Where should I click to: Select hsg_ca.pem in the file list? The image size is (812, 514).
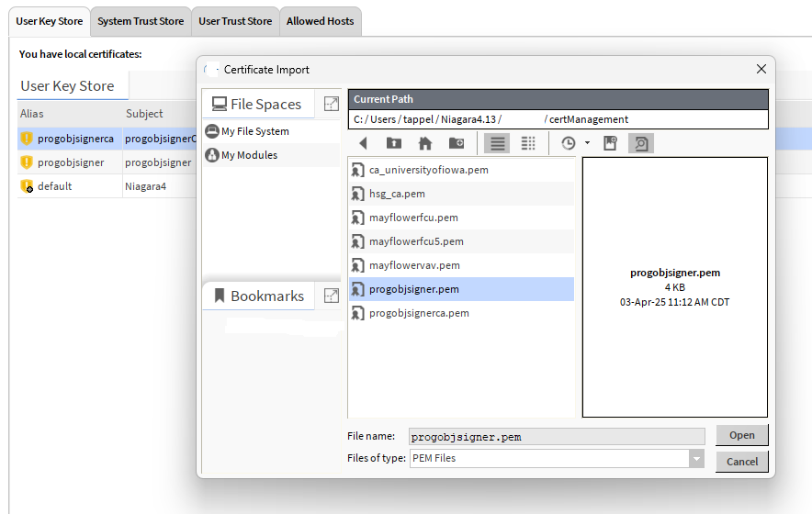tap(397, 194)
